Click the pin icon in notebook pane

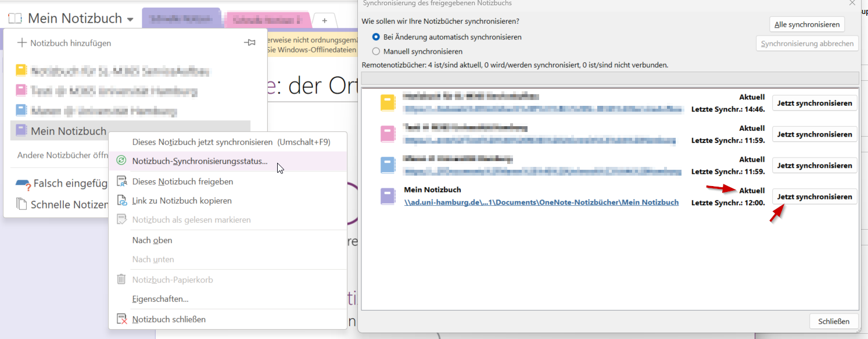click(x=250, y=43)
